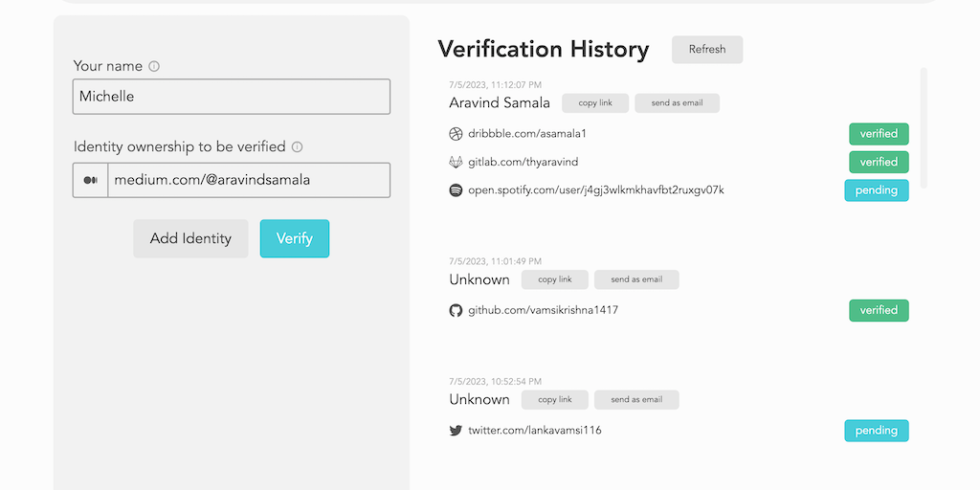The height and width of the screenshot is (490, 980).
Task: Send Aravind Samala verification as email
Action: coord(677,103)
